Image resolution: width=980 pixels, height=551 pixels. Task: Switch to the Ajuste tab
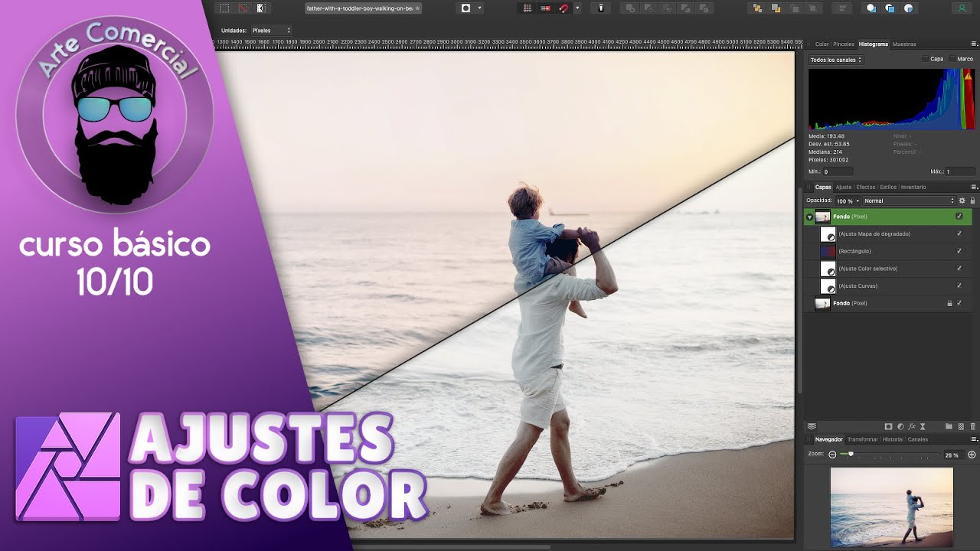[844, 187]
